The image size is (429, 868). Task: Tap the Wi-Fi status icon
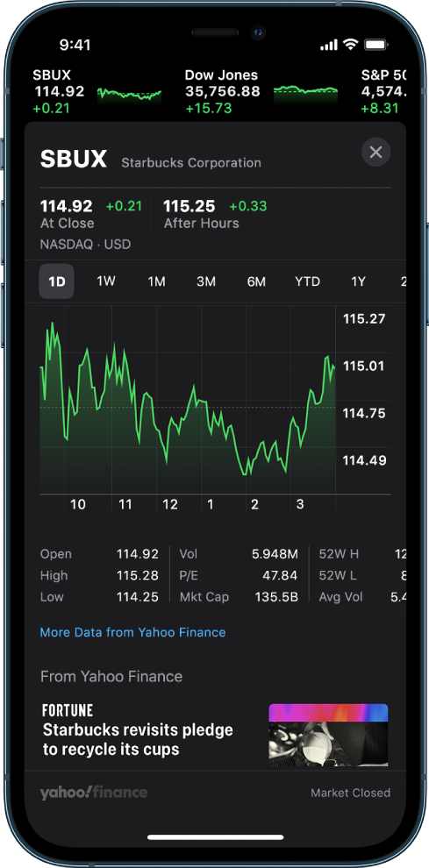pos(350,45)
